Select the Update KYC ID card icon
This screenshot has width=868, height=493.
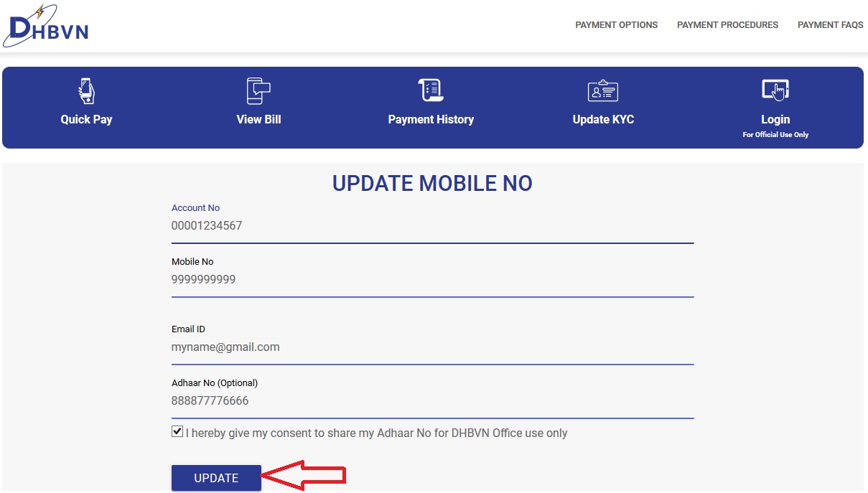point(603,91)
